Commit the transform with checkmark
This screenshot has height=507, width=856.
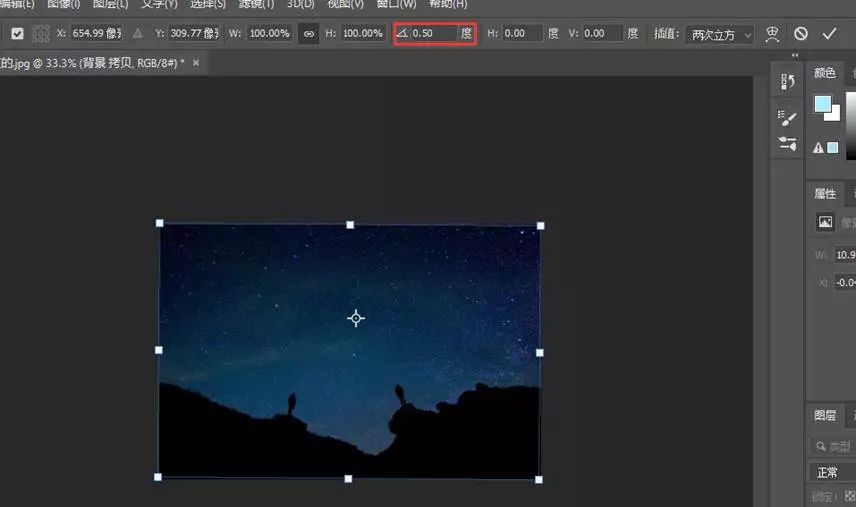829,34
